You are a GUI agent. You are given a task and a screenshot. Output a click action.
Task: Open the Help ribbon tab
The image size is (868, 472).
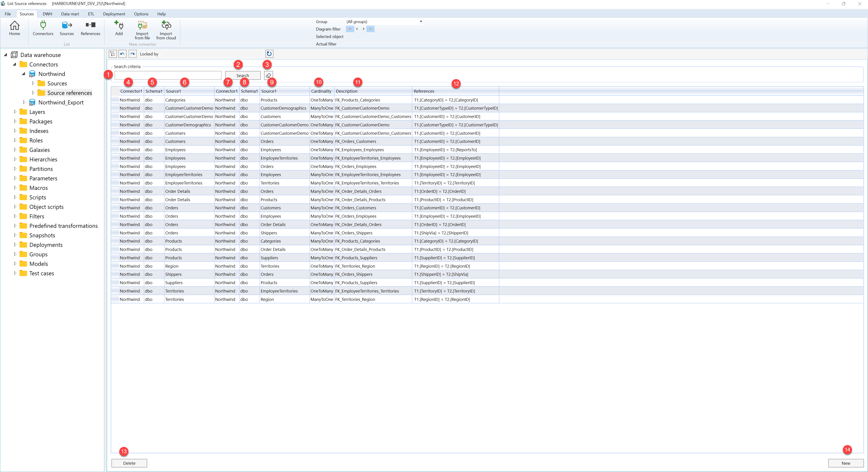pos(161,14)
